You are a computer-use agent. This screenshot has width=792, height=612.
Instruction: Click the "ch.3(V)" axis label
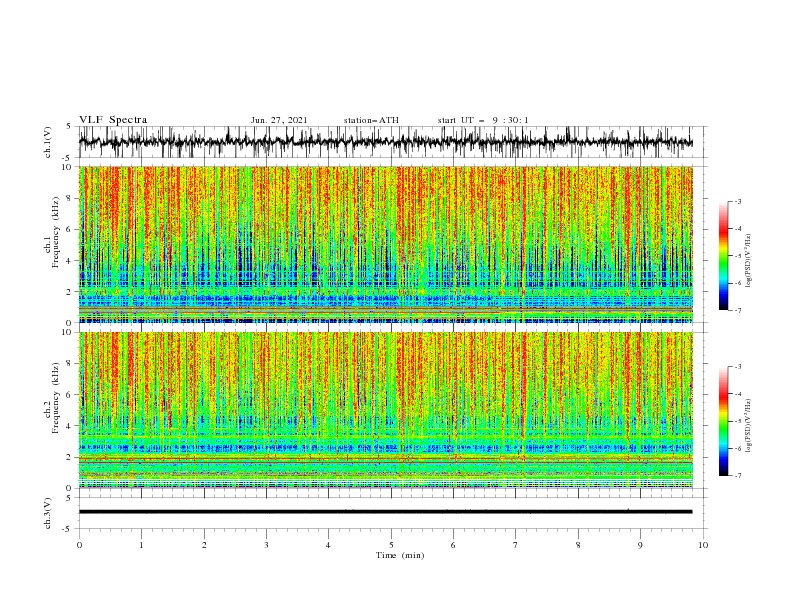pos(48,513)
